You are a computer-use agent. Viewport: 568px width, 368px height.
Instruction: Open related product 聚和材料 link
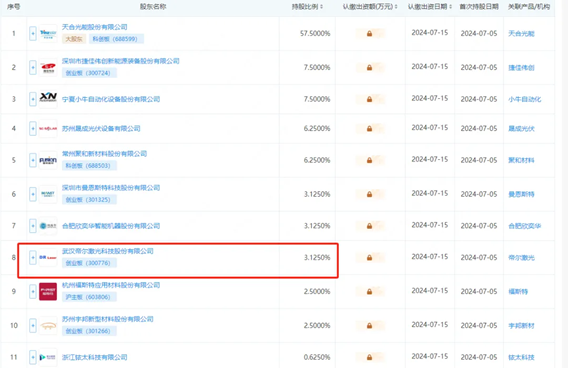pyautogui.click(x=521, y=160)
